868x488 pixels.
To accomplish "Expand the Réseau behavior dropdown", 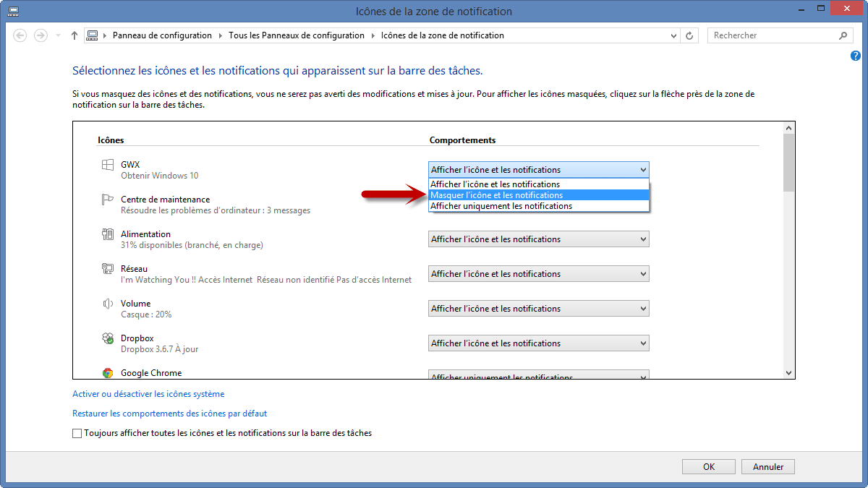I will (538, 274).
